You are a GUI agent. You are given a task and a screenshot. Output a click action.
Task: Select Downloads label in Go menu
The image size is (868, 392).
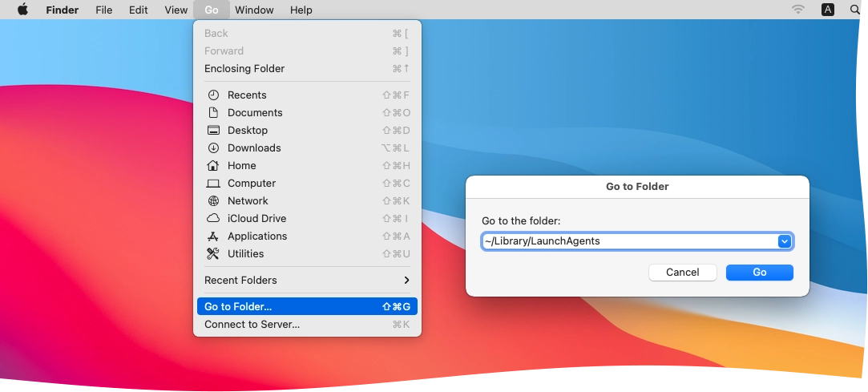point(254,148)
